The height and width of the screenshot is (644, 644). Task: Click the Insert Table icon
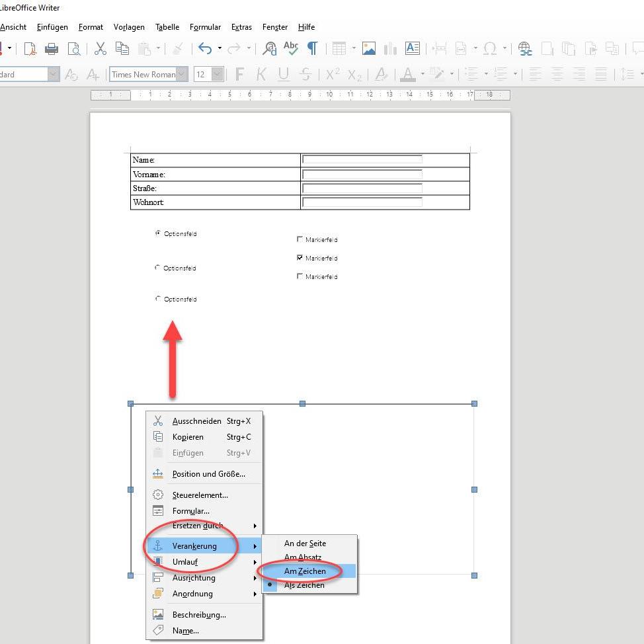click(x=339, y=48)
